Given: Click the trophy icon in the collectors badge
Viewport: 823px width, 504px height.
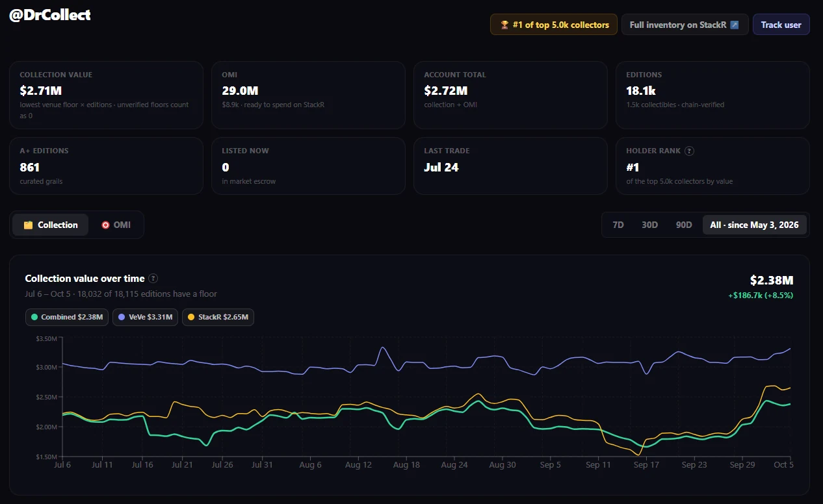Looking at the screenshot, I should tap(504, 25).
